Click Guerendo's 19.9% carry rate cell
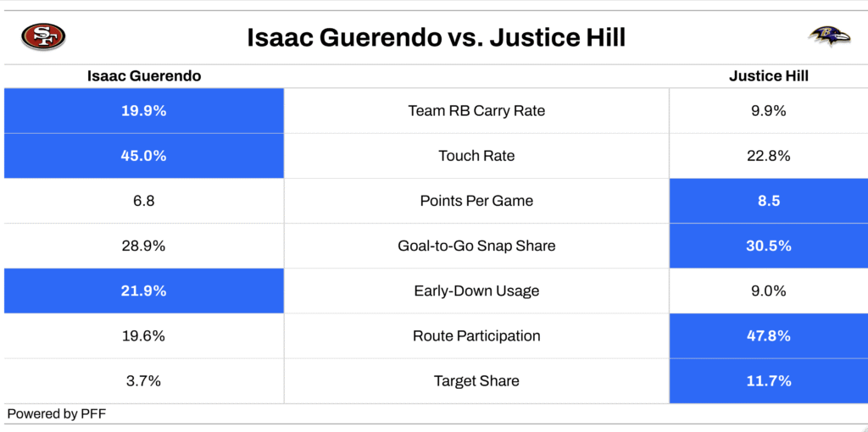Screen dimensions: 868x432 [144, 111]
